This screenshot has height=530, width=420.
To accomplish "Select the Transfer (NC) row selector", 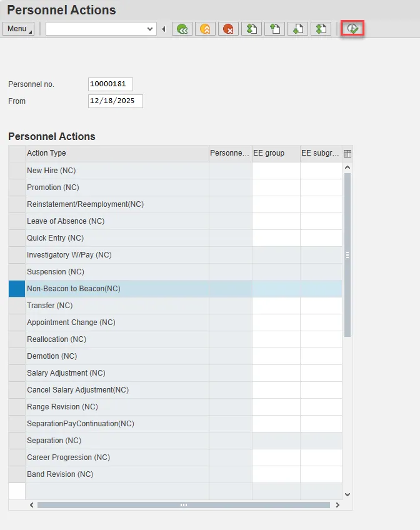I will point(17,306).
